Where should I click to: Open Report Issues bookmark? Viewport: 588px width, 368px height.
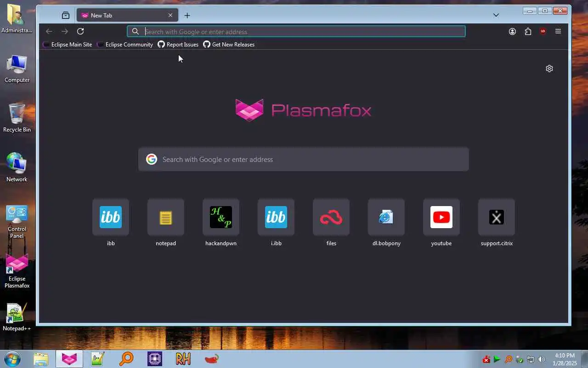[178, 45]
